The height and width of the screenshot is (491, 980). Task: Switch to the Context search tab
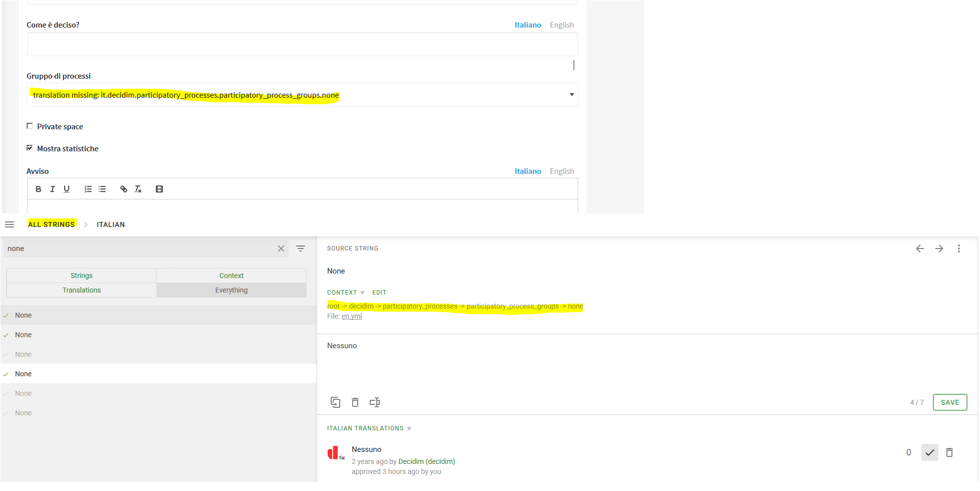tap(231, 276)
